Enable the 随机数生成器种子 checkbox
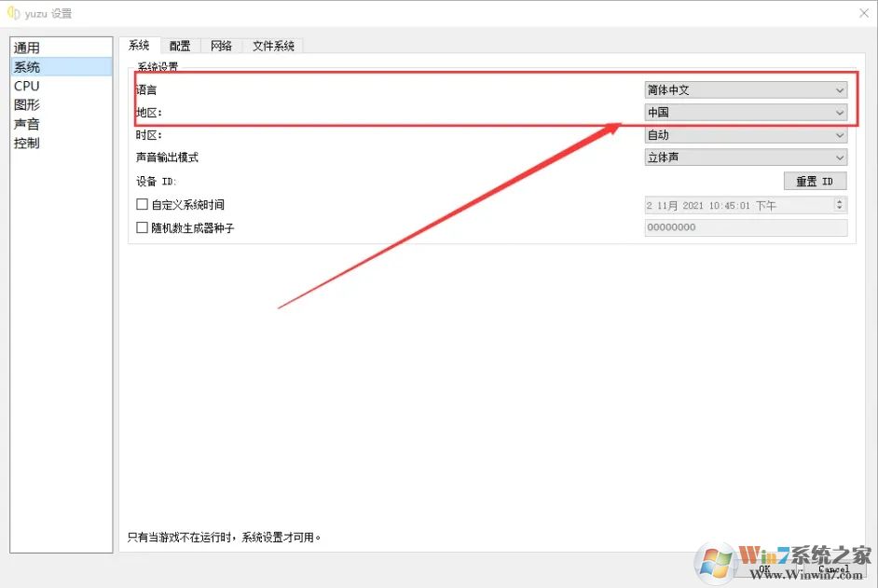 coord(143,227)
